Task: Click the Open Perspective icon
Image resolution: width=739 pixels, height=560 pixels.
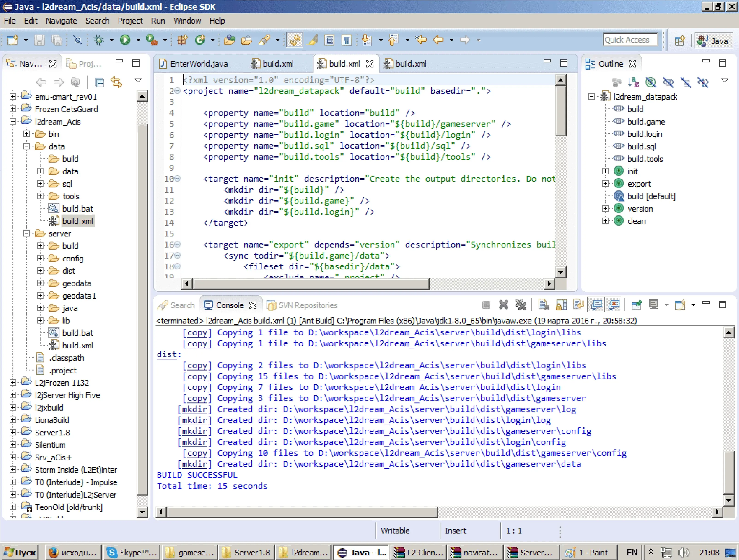Action: coord(680,40)
